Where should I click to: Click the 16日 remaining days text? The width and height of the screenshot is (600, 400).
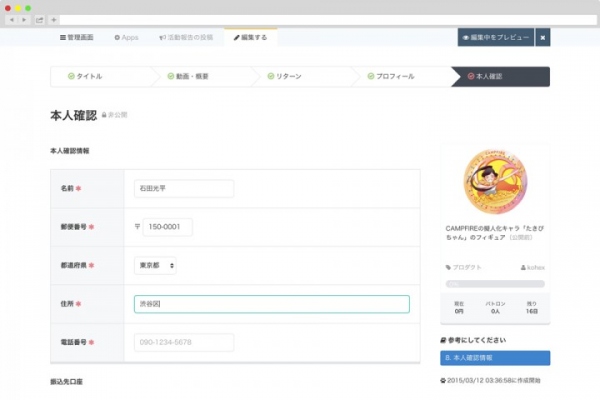(x=532, y=312)
